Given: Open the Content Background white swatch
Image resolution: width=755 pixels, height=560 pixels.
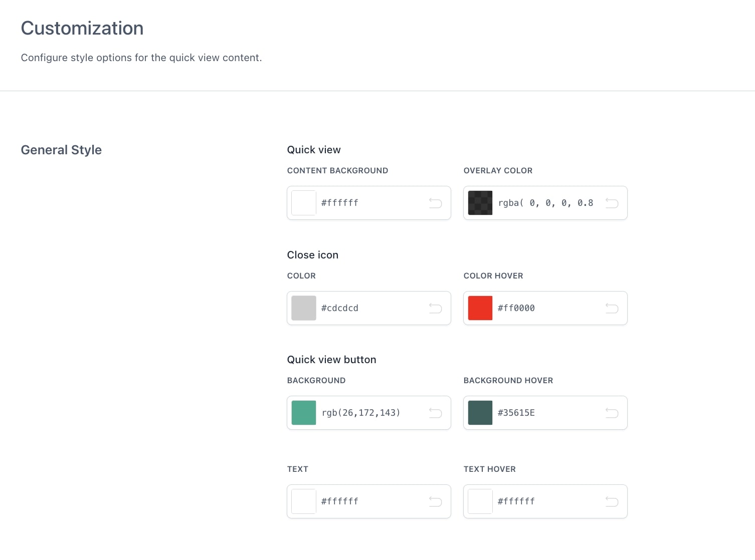Looking at the screenshot, I should pos(304,203).
